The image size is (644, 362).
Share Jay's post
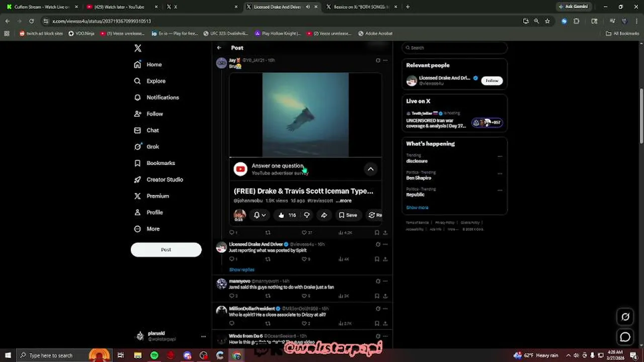(x=385, y=232)
